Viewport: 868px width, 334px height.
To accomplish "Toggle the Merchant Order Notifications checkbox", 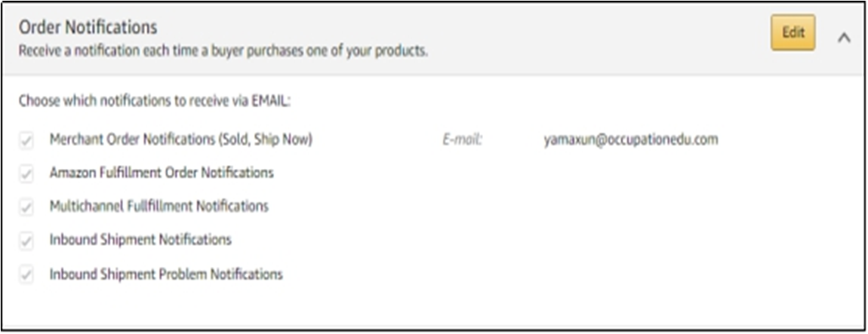I will point(26,140).
